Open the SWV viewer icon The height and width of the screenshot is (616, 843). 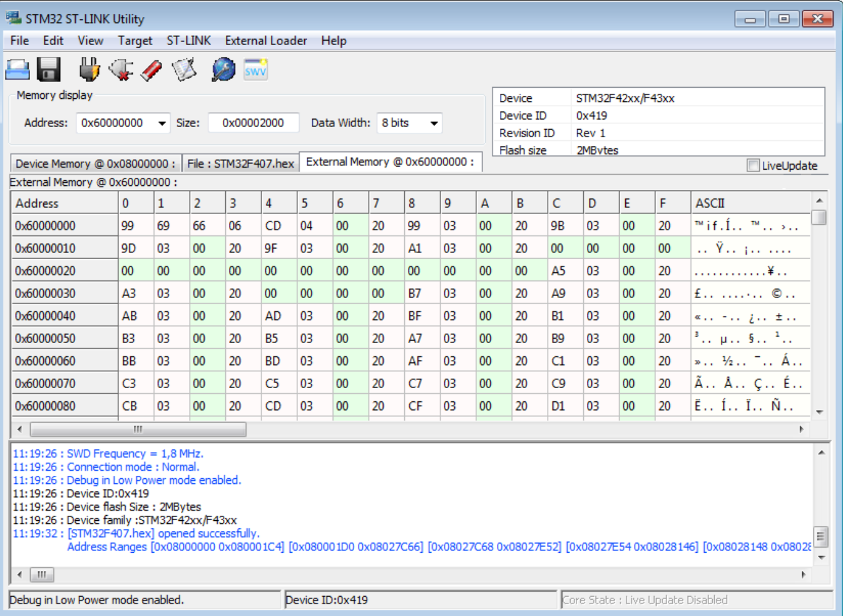[x=255, y=69]
